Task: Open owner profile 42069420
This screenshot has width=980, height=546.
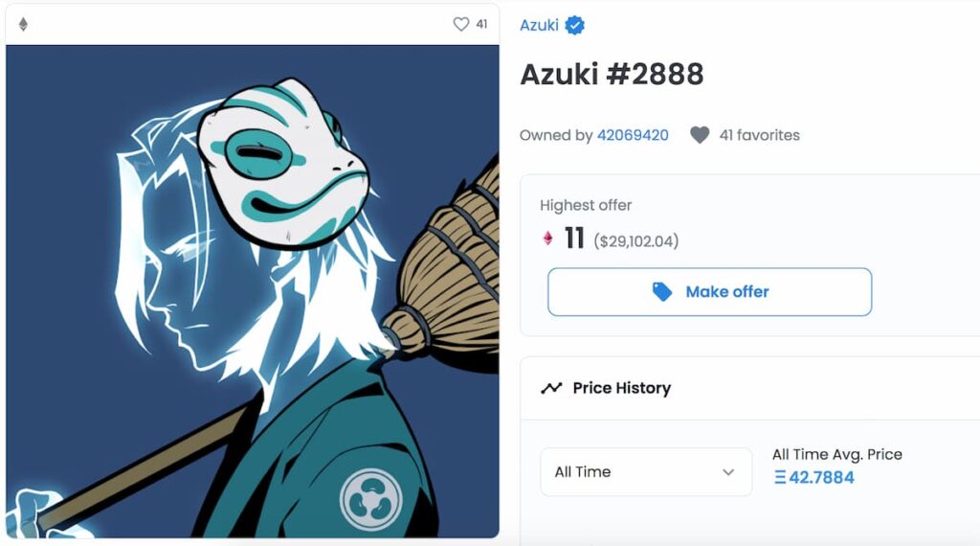Action: click(633, 135)
